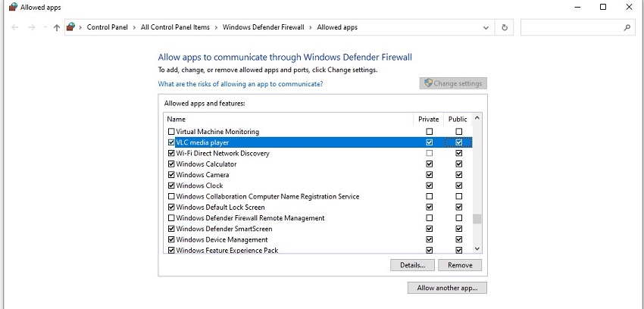Click the Allow another app button
Screen dimensions: 644x309
(447, 288)
